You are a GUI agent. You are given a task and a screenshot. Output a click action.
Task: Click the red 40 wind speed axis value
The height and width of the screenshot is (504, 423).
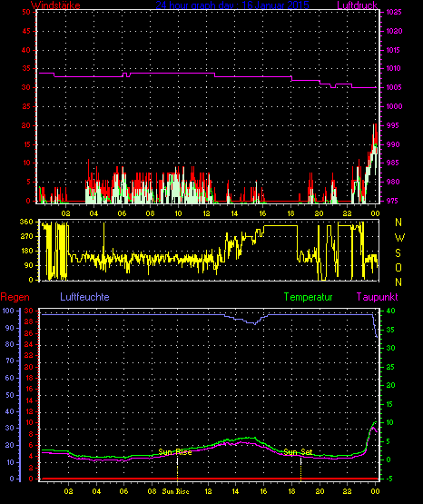[26, 50]
